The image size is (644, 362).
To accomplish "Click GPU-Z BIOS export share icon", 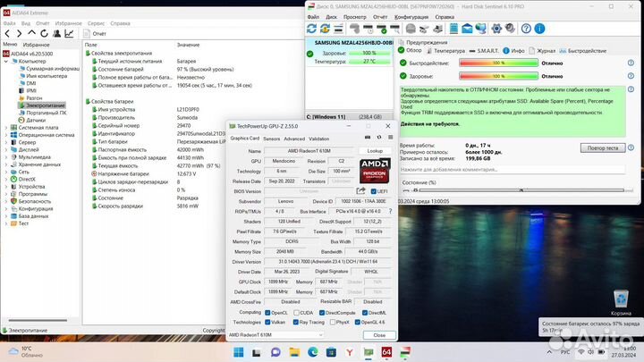I will point(360,191).
